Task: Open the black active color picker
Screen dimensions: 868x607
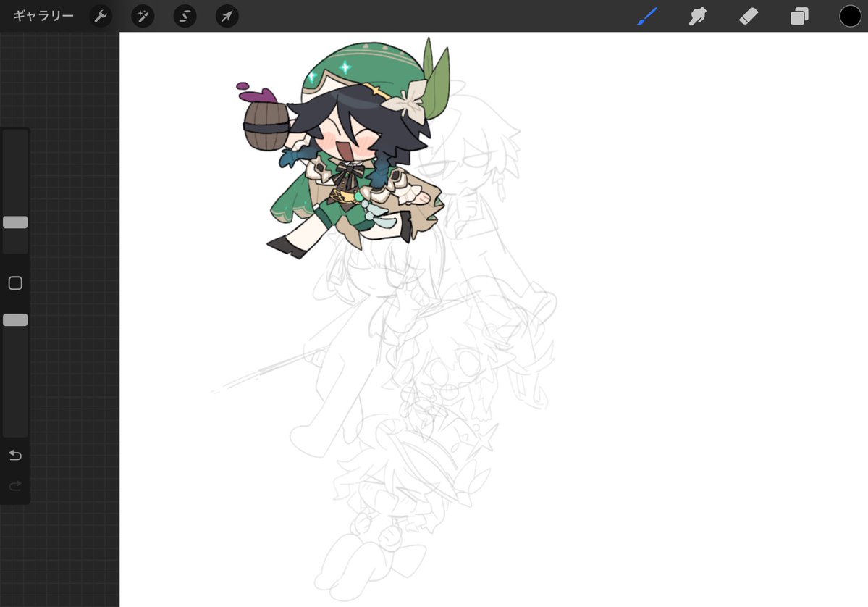Action: coord(851,16)
